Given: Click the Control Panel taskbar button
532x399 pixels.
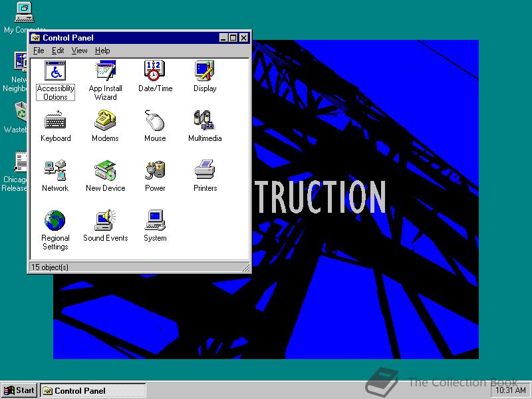Looking at the screenshot, I should pyautogui.click(x=93, y=390).
